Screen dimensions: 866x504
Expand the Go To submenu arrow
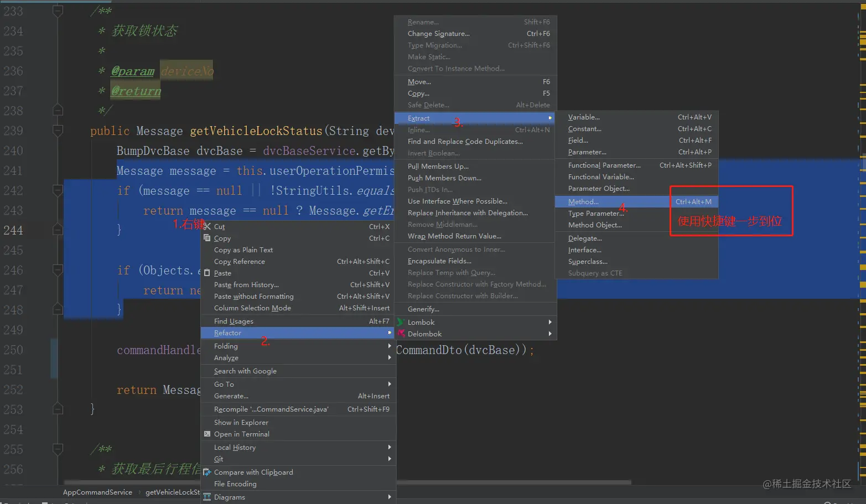point(390,384)
